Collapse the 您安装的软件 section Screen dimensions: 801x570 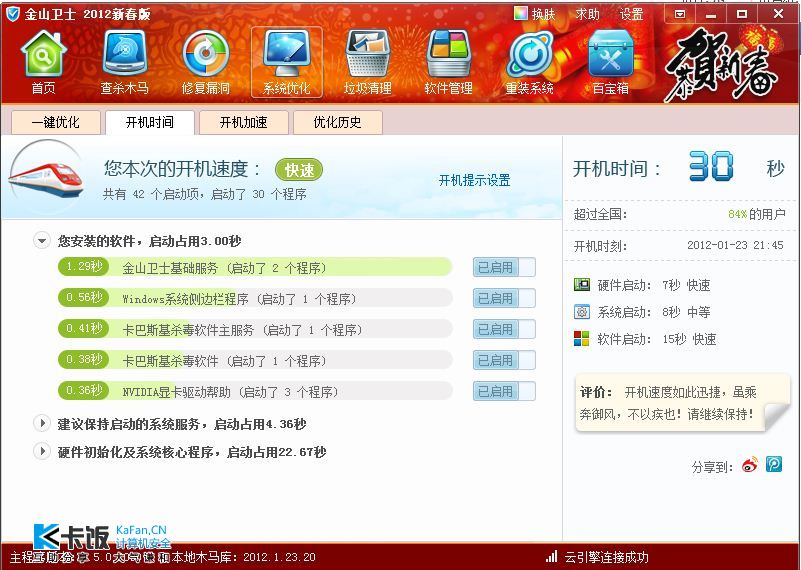click(x=42, y=241)
